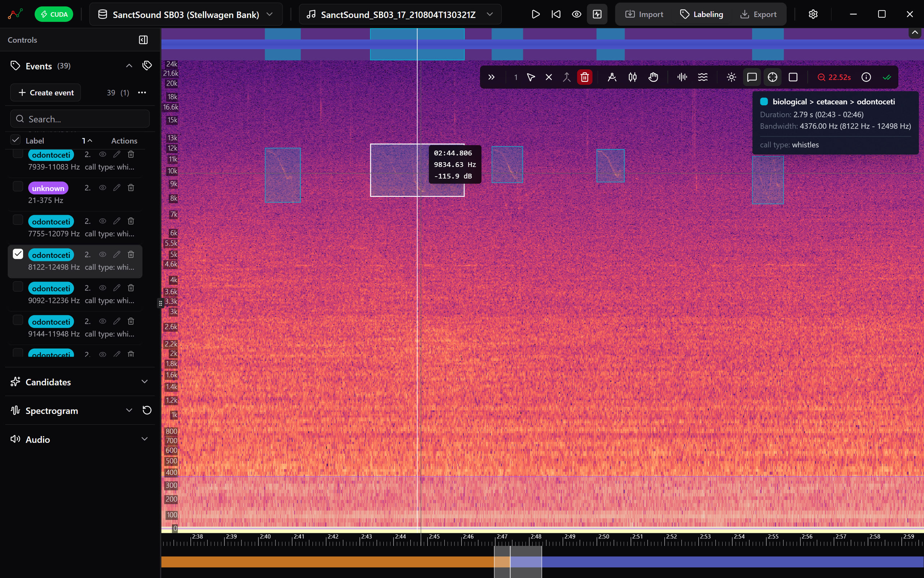Click the Create event button

(x=45, y=92)
